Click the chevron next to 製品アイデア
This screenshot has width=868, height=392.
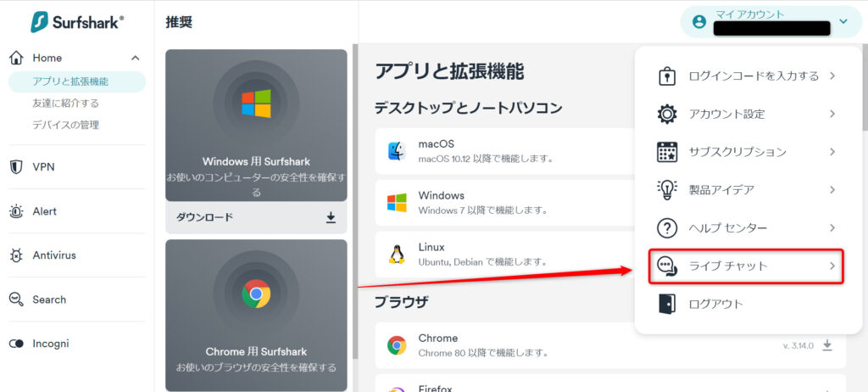click(832, 189)
